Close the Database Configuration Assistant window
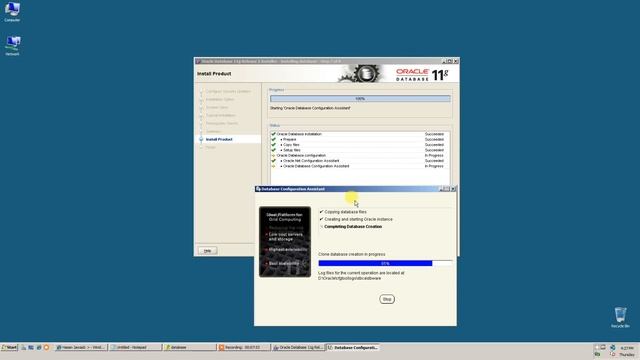This screenshot has height=360, width=640. click(x=453, y=189)
